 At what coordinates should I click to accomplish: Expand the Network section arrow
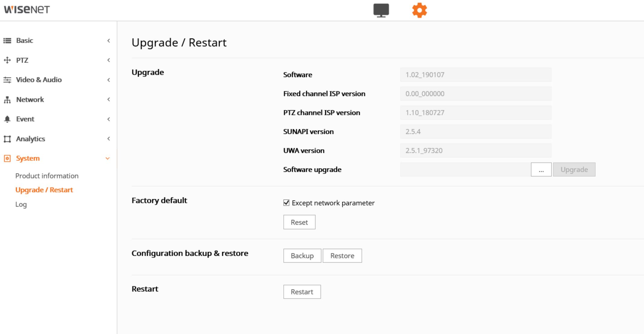[x=108, y=100]
